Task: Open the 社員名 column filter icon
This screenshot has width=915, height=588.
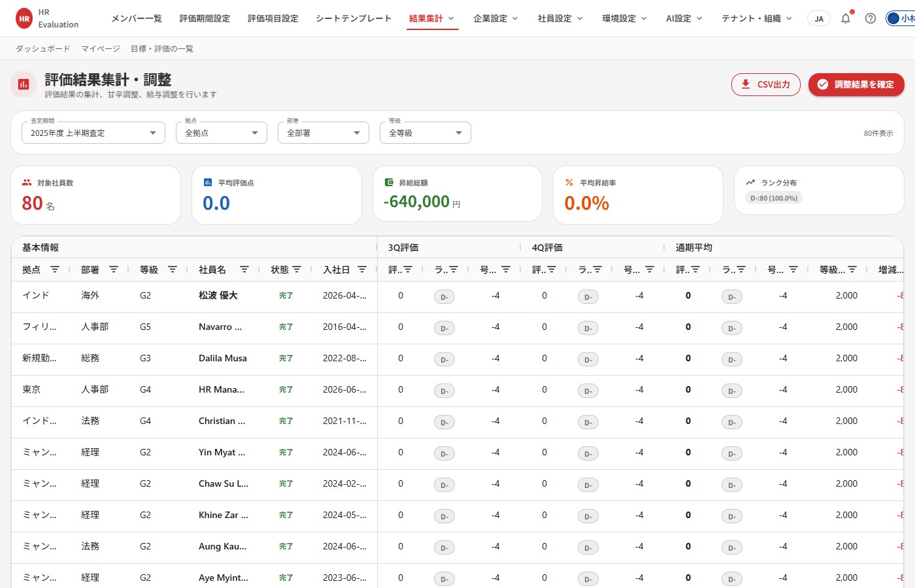Action: coord(244,269)
